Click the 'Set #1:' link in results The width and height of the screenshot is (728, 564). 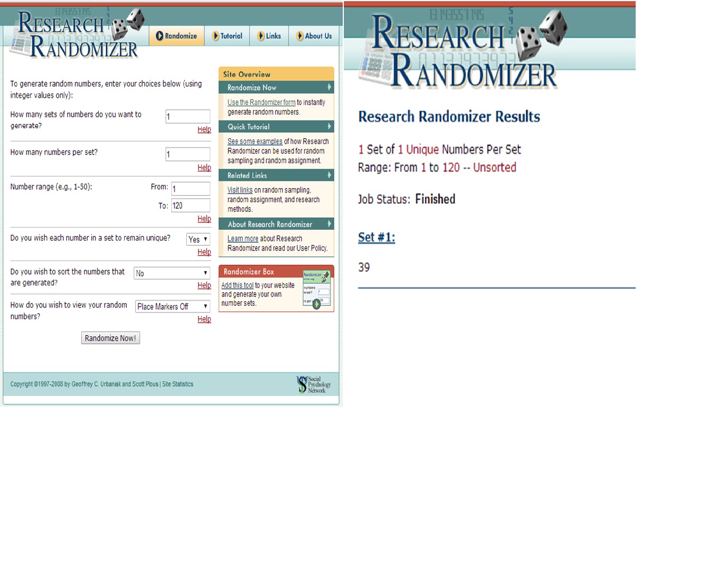click(377, 237)
